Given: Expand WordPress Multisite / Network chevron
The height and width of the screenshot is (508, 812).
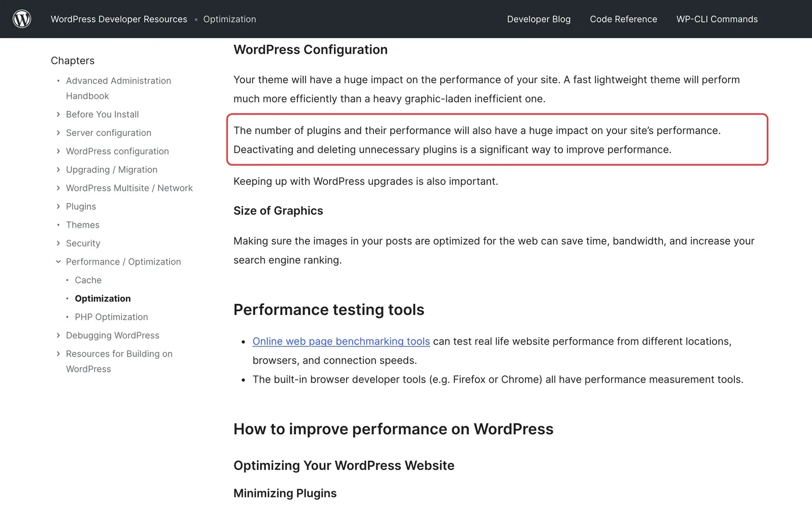Looking at the screenshot, I should click(x=58, y=188).
